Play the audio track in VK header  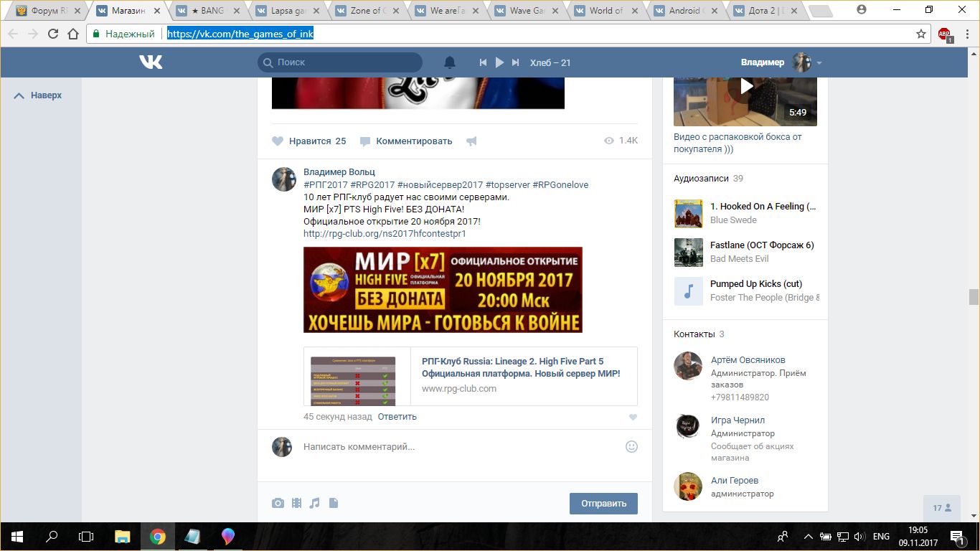[499, 62]
